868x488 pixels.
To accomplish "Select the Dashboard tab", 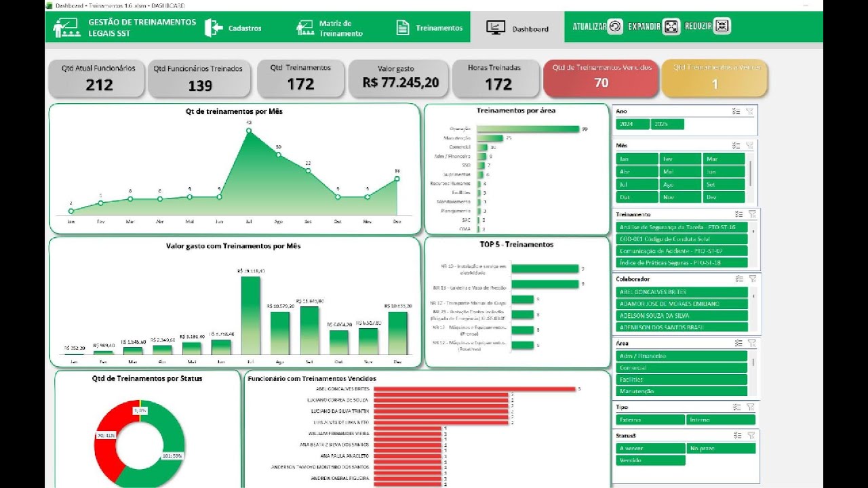I will coord(517,28).
